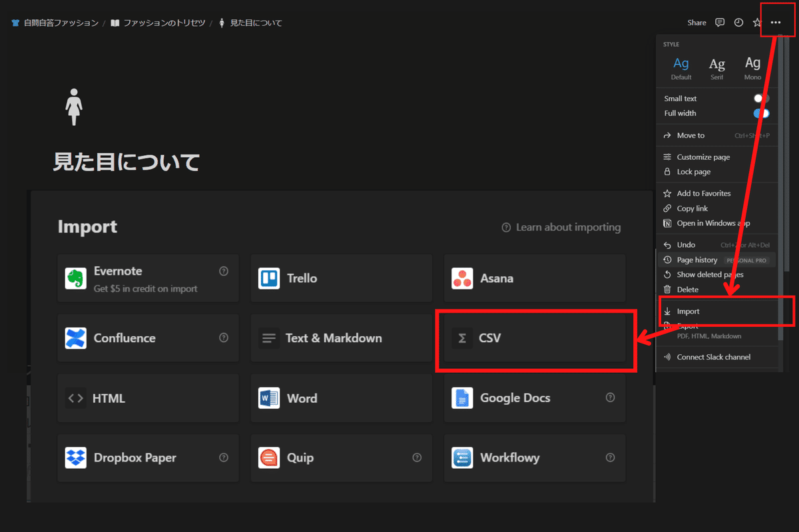Click the star favorite icon in top bar

[x=757, y=23]
